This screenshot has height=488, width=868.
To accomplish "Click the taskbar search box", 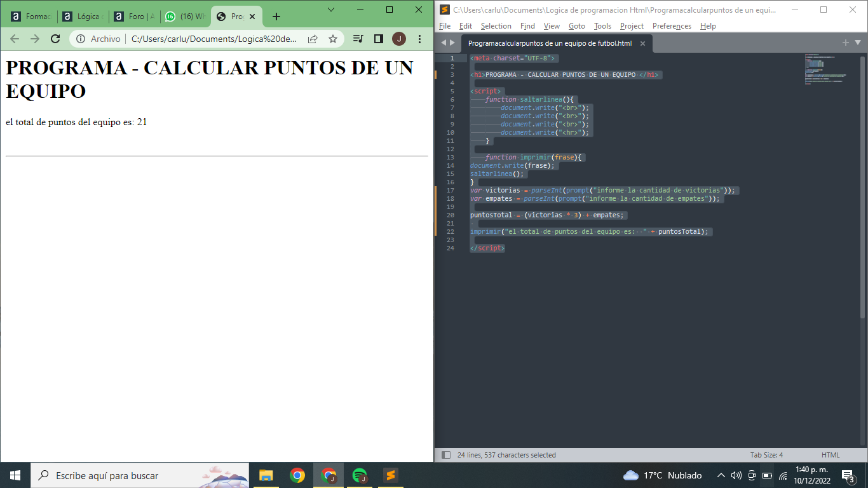I will coord(140,475).
